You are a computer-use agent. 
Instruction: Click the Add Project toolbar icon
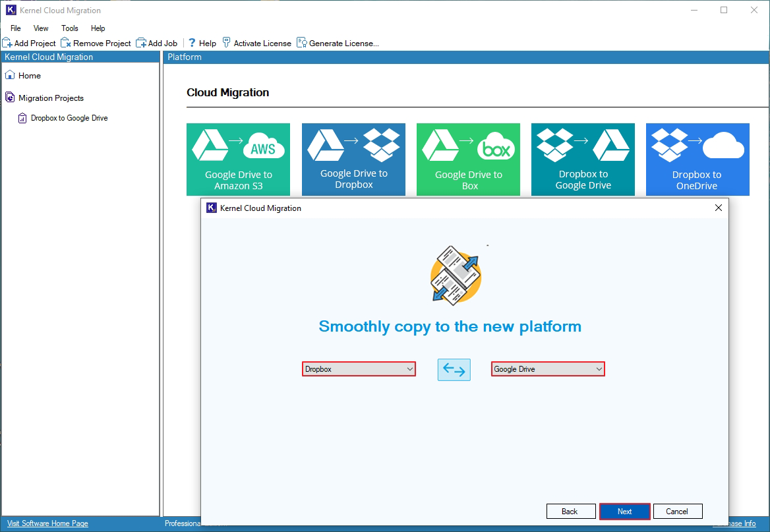(x=7, y=44)
